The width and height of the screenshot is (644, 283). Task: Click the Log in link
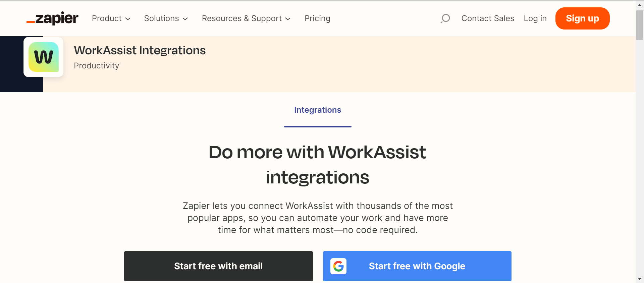pos(535,18)
